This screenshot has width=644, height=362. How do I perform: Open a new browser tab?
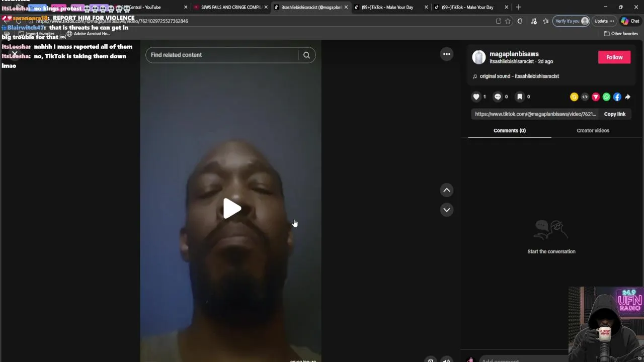coord(518,7)
